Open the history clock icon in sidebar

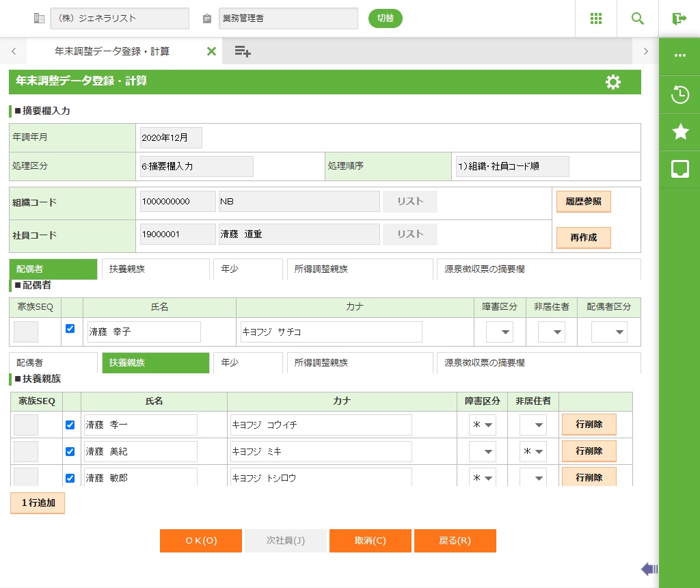point(679,94)
